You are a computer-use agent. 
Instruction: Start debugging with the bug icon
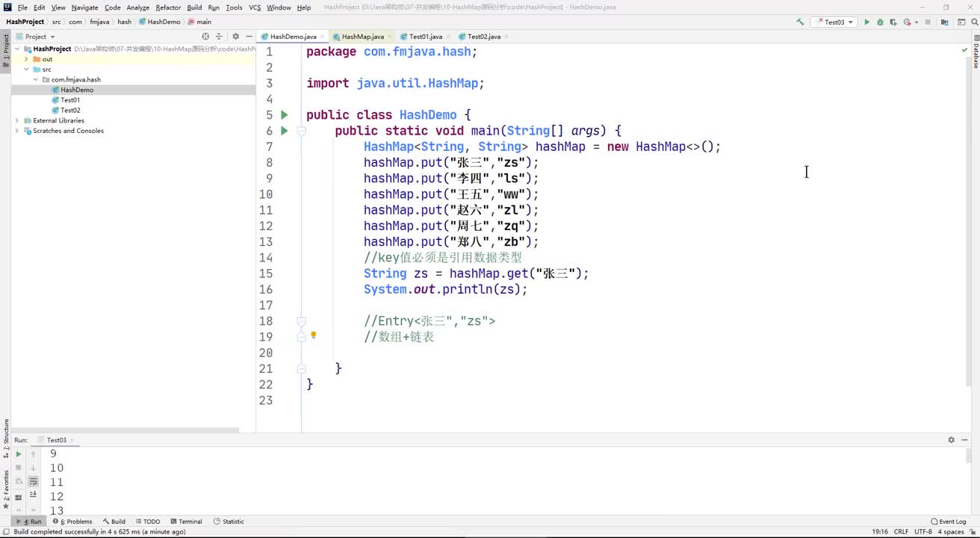pos(881,22)
